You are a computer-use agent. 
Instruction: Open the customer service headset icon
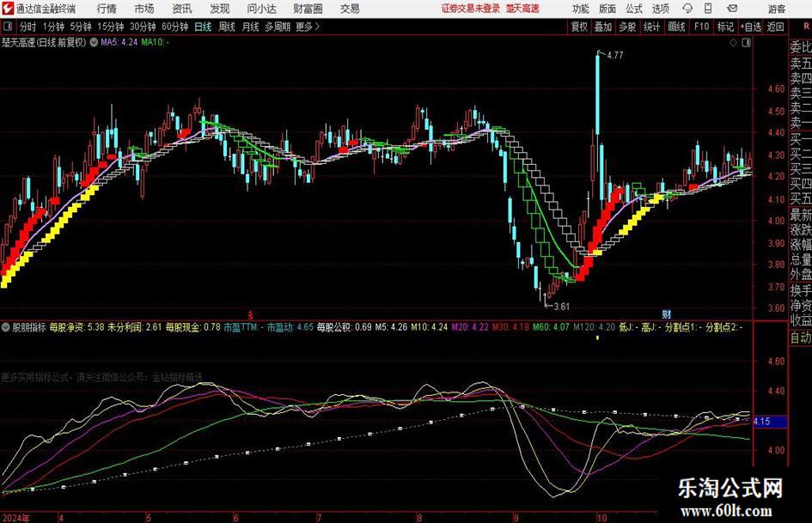(687, 9)
